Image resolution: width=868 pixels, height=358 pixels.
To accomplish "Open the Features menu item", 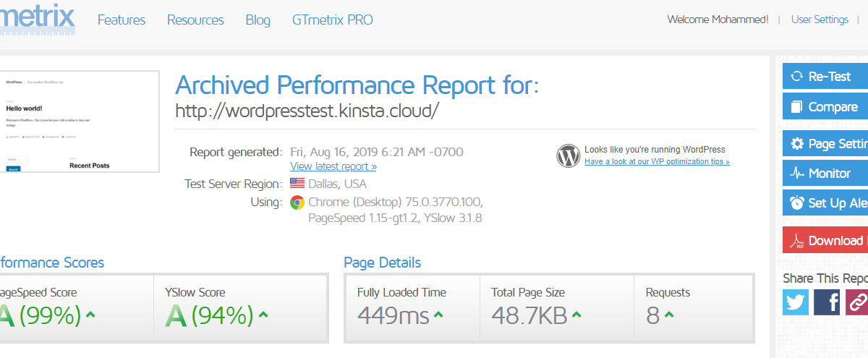I will point(122,20).
